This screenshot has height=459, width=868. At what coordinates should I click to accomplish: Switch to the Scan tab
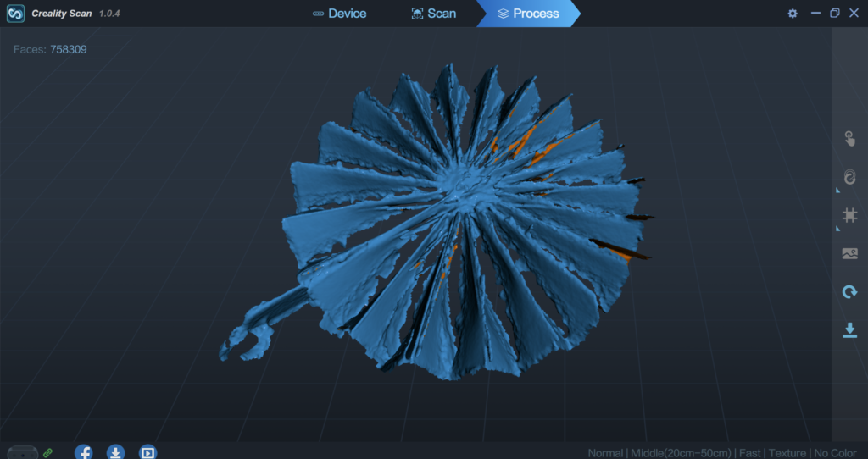click(x=433, y=14)
